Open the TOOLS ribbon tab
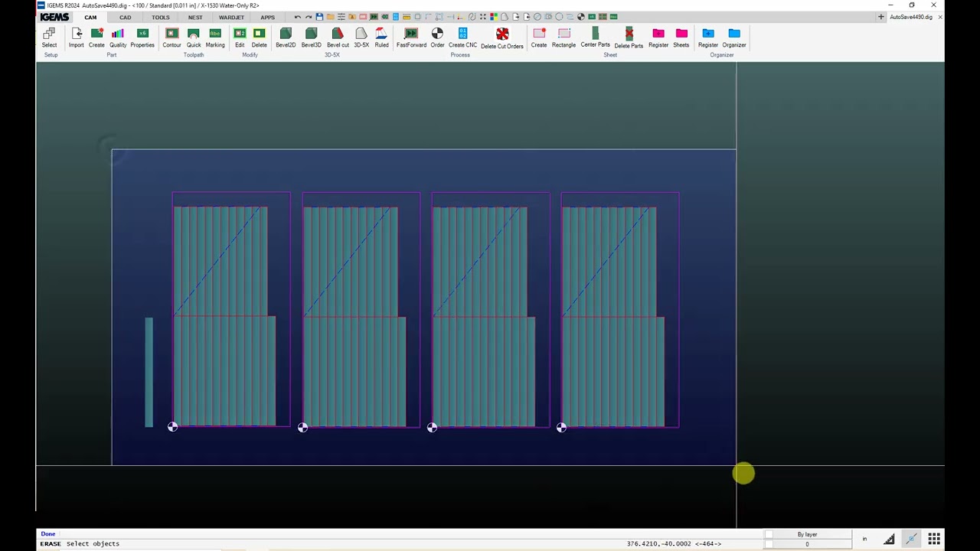980x551 pixels. pyautogui.click(x=160, y=17)
